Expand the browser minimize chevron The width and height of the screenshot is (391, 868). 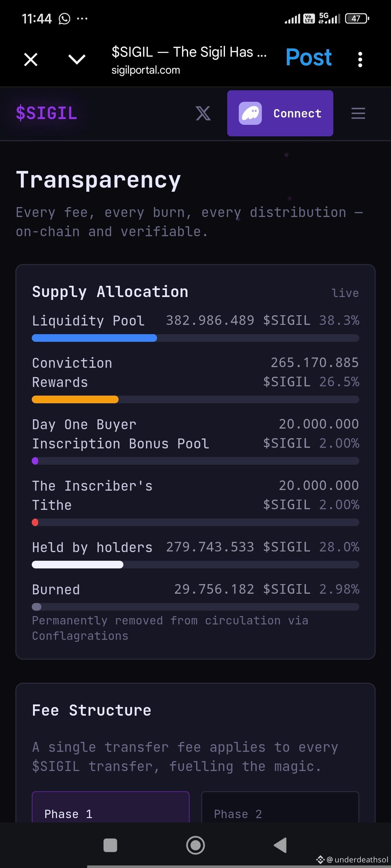(77, 59)
